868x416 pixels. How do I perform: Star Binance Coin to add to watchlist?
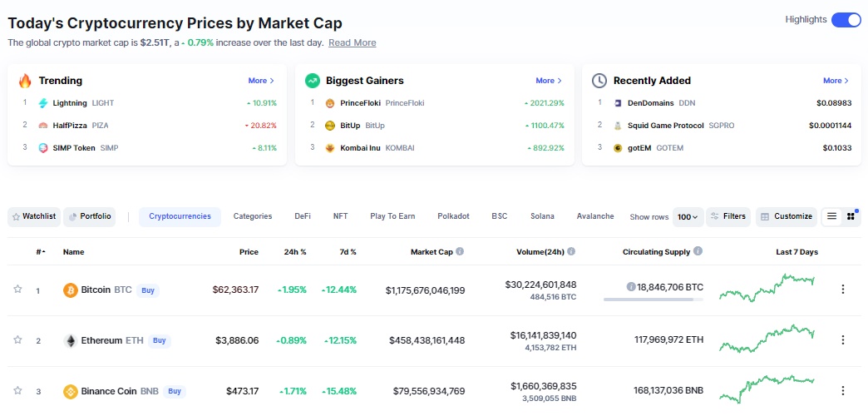tap(17, 390)
